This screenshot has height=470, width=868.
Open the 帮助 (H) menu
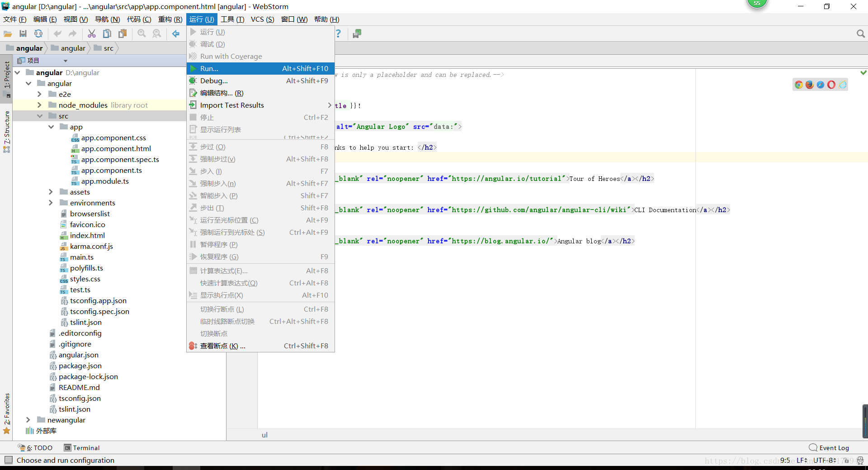(x=327, y=19)
